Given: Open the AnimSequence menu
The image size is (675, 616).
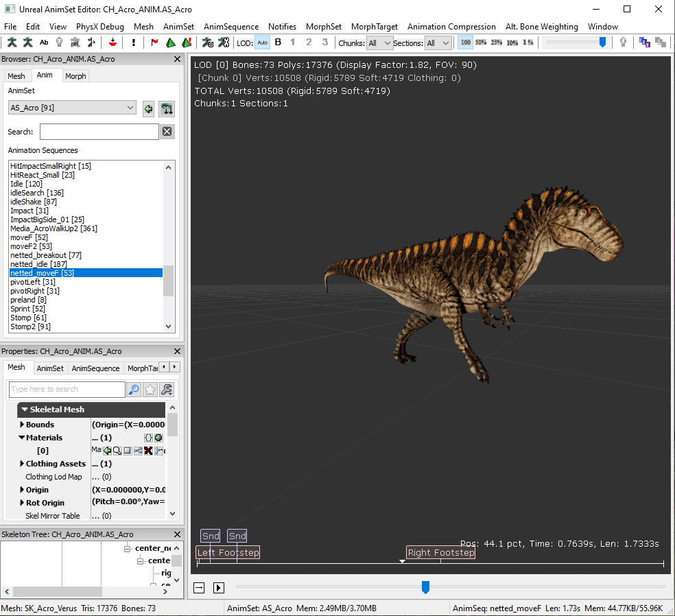Looking at the screenshot, I should [231, 27].
